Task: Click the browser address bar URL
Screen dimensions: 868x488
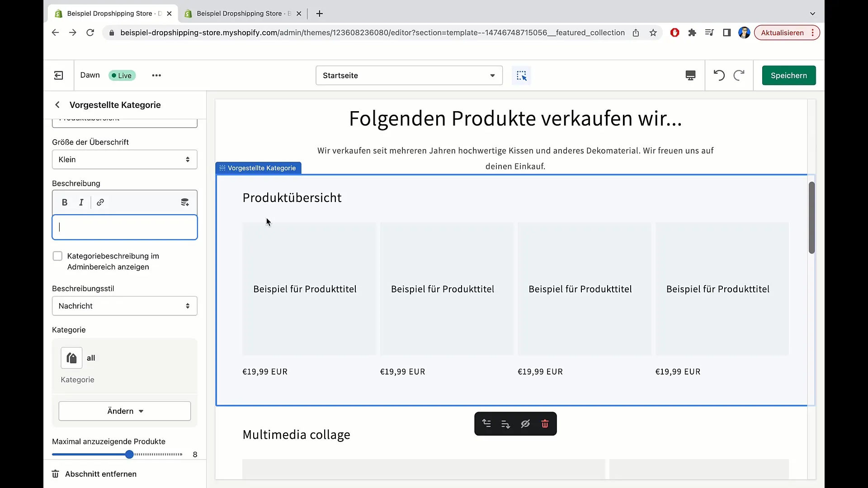Action: click(373, 33)
